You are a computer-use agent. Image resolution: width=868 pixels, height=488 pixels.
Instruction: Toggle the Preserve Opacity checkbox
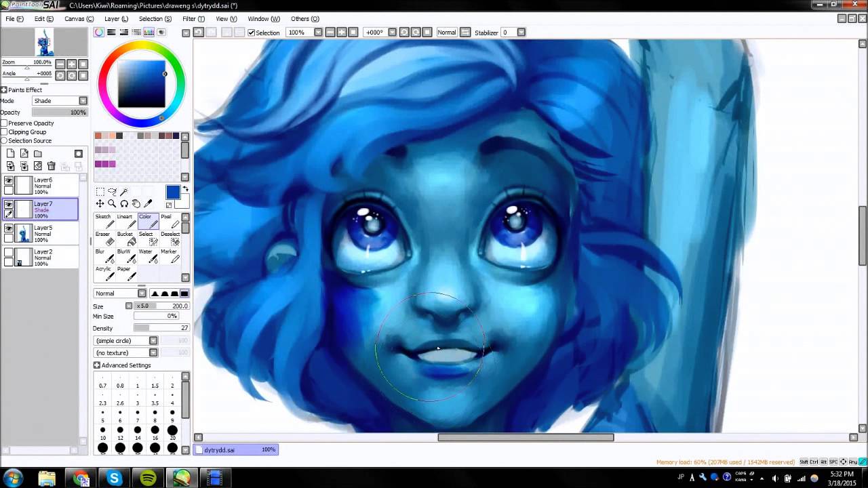4,123
